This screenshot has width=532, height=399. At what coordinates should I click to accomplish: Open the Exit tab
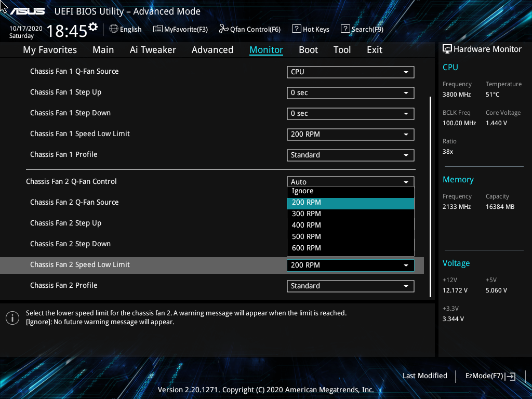click(375, 50)
